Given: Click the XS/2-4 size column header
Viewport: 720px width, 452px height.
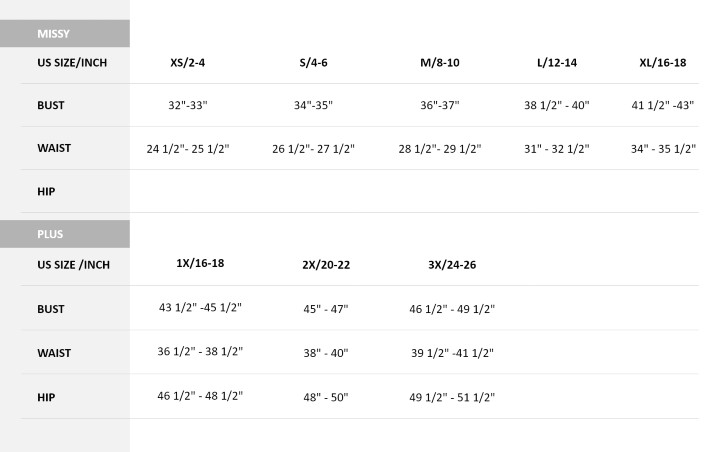Looking at the screenshot, I should tap(187, 62).
